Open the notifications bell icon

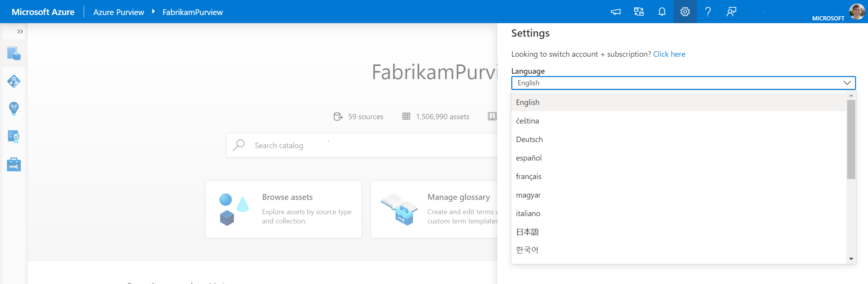point(662,12)
